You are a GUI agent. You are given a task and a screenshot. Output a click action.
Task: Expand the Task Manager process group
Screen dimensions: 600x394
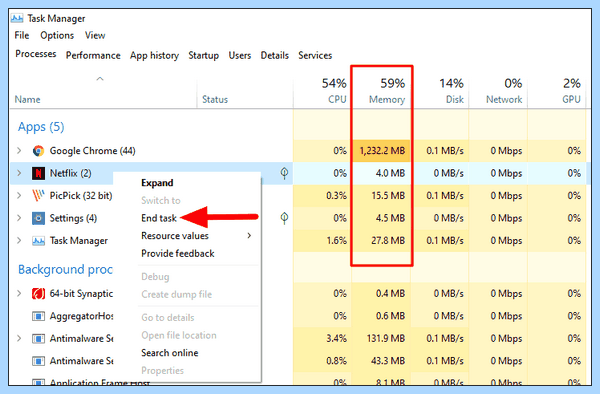19,241
